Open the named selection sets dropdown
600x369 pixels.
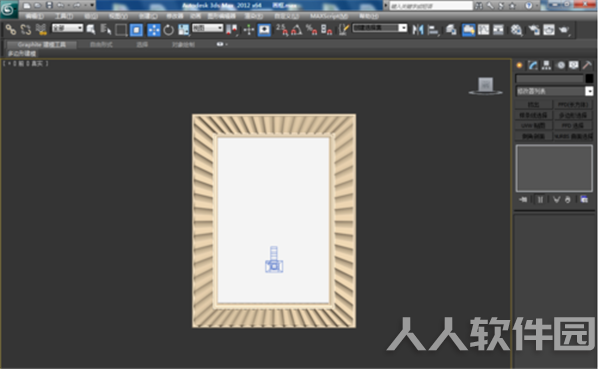click(403, 28)
